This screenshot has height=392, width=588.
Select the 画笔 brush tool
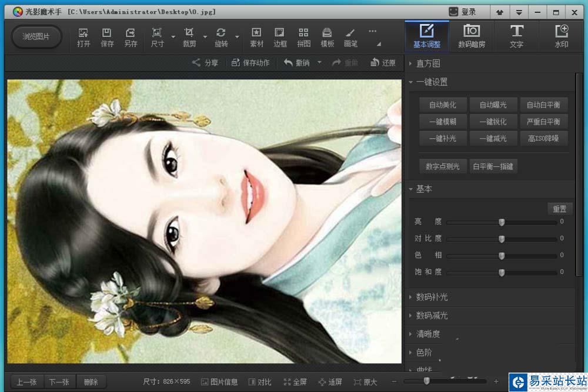[x=350, y=37]
